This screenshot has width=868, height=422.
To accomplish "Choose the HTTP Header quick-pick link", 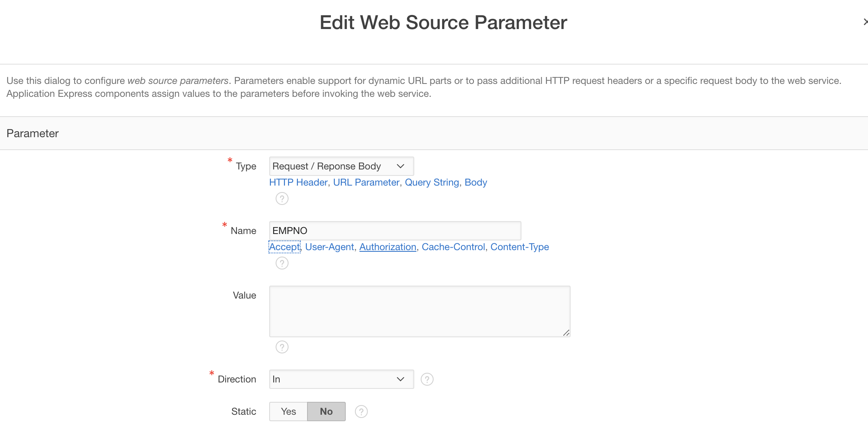I will (298, 182).
